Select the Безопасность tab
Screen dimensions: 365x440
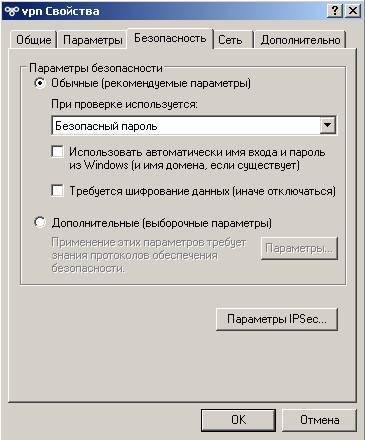(170, 38)
